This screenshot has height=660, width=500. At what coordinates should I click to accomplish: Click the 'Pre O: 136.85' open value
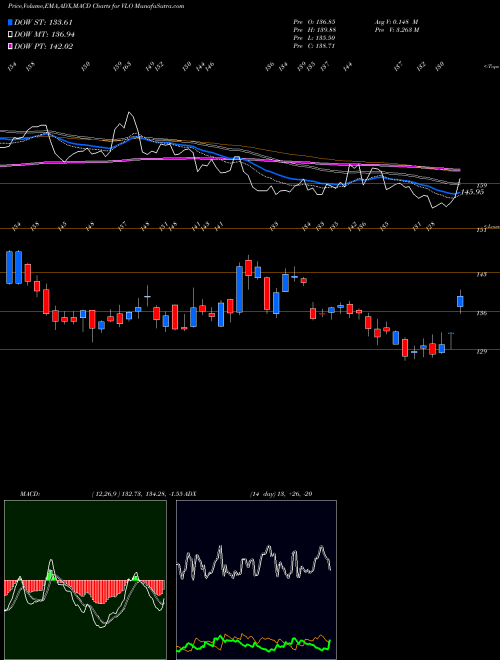(314, 21)
